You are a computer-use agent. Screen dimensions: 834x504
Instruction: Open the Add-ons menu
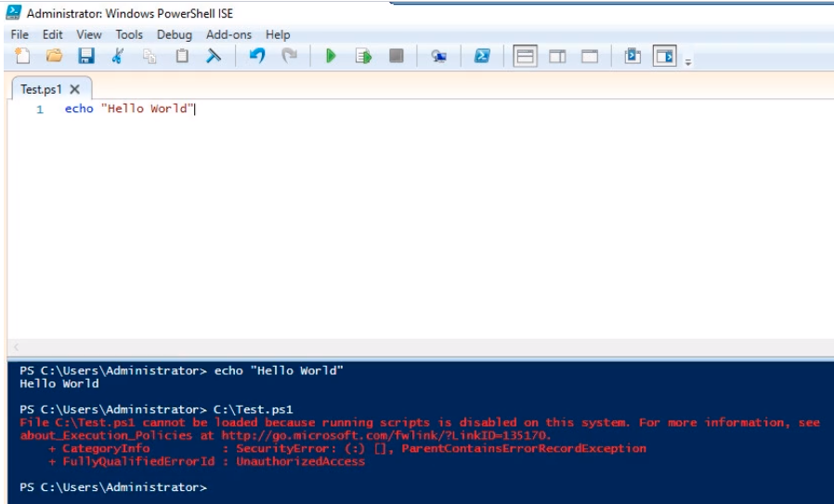click(x=228, y=34)
